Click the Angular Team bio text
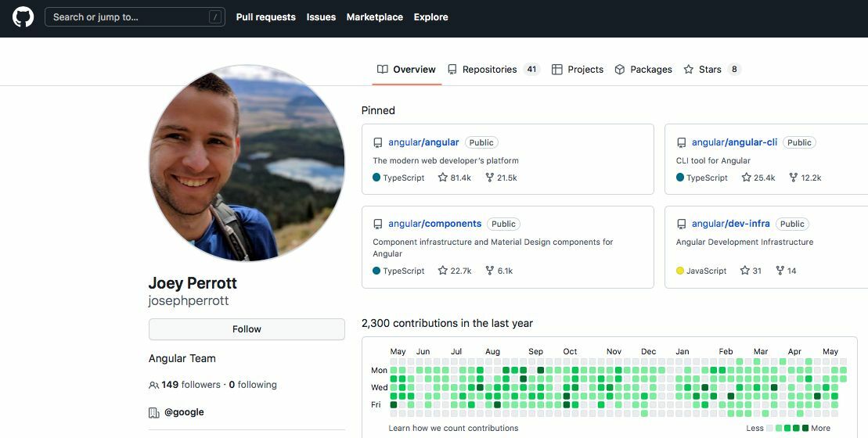Viewport: 868px width, 438px height. coord(182,358)
